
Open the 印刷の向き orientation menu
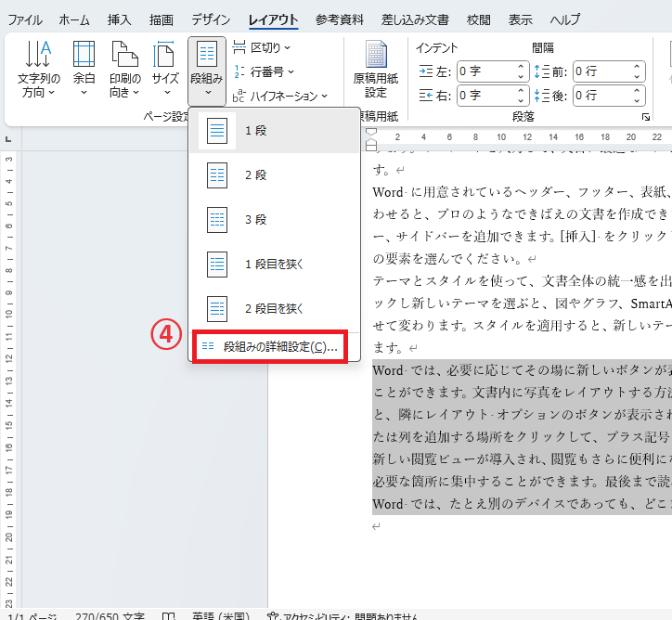click(124, 70)
